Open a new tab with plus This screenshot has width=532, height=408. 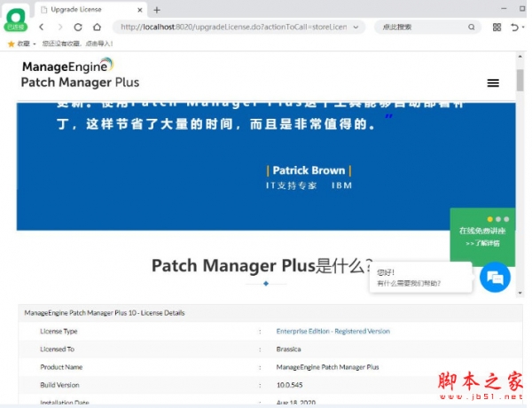coord(157,10)
